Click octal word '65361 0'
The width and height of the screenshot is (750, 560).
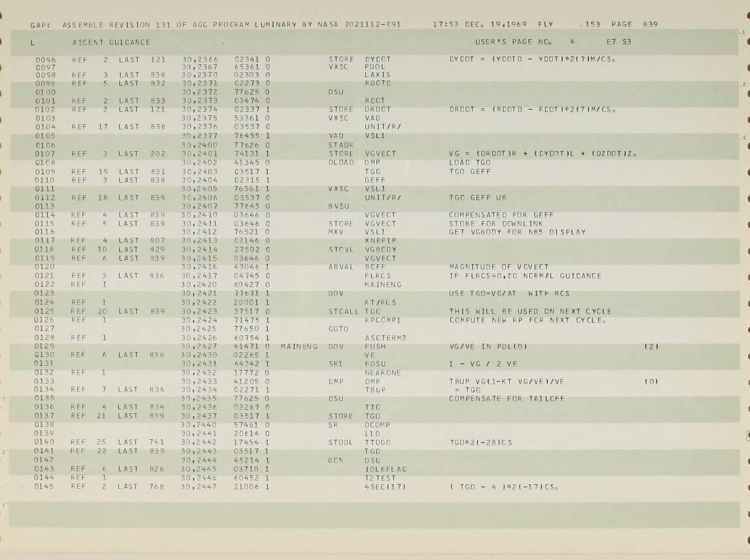252,67
